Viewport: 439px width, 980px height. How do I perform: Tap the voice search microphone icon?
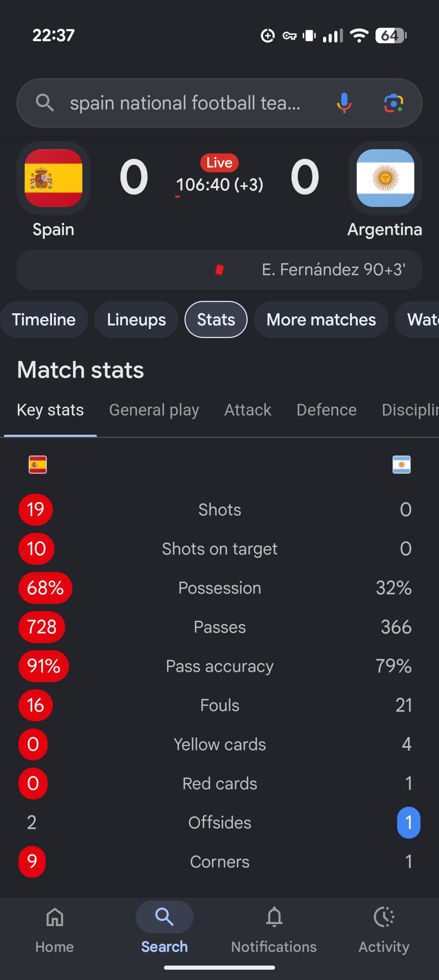point(344,103)
